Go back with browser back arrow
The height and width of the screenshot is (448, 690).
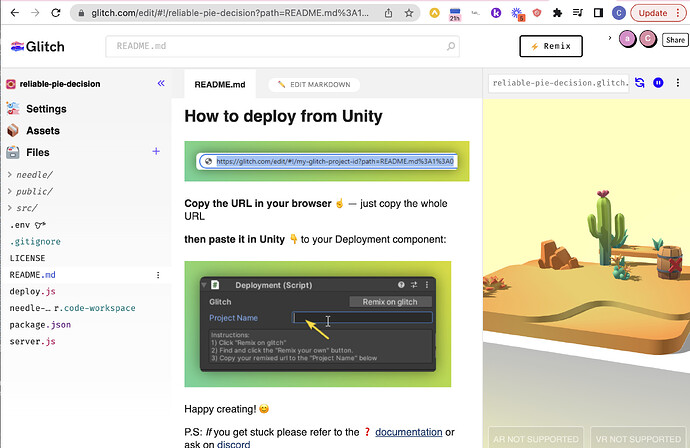click(15, 13)
